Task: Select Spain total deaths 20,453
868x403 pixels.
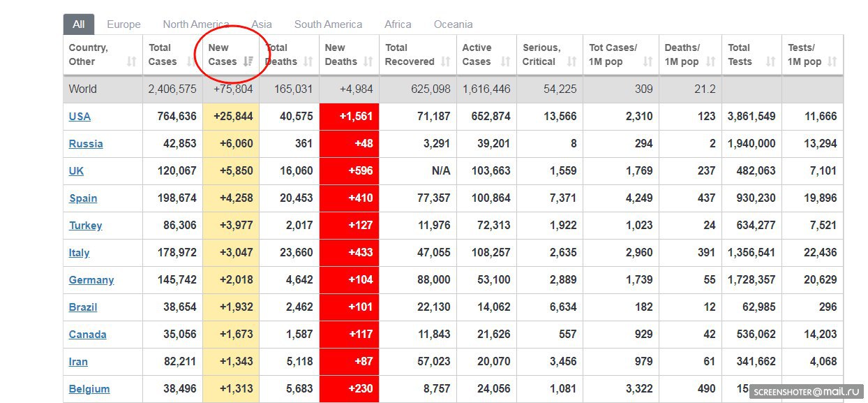Action: click(x=296, y=198)
